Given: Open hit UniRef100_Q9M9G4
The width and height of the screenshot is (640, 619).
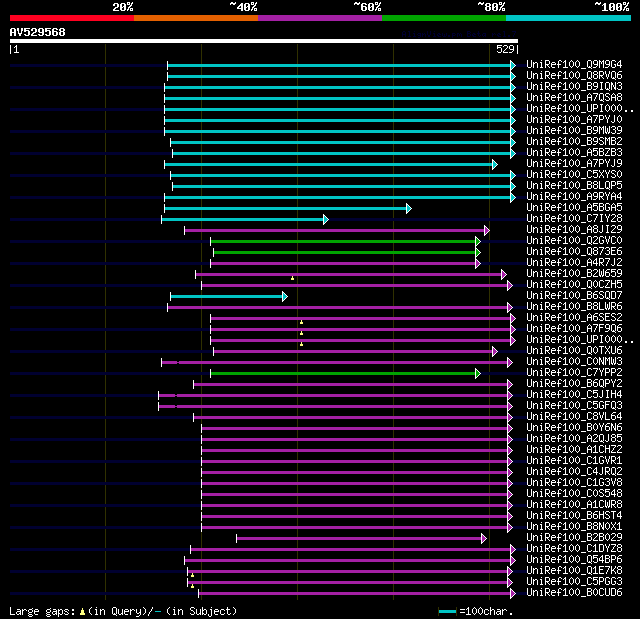Looking at the screenshot, I should pos(574,64).
